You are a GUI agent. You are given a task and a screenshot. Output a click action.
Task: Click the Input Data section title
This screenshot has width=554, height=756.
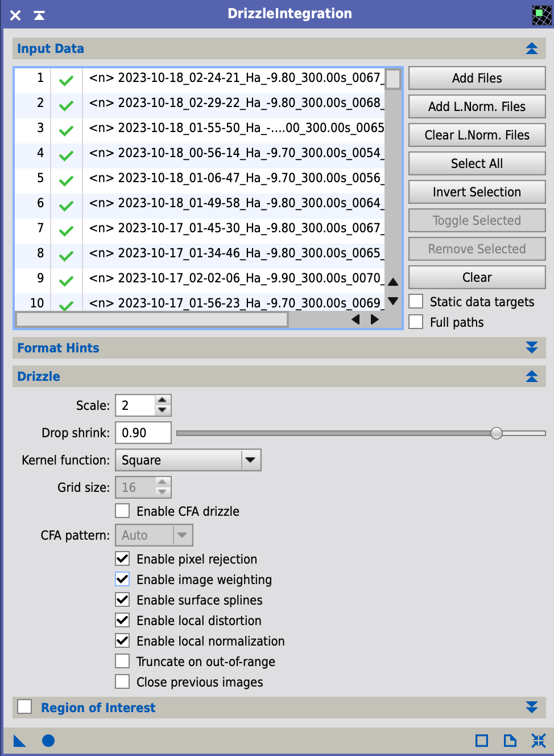[x=51, y=48]
